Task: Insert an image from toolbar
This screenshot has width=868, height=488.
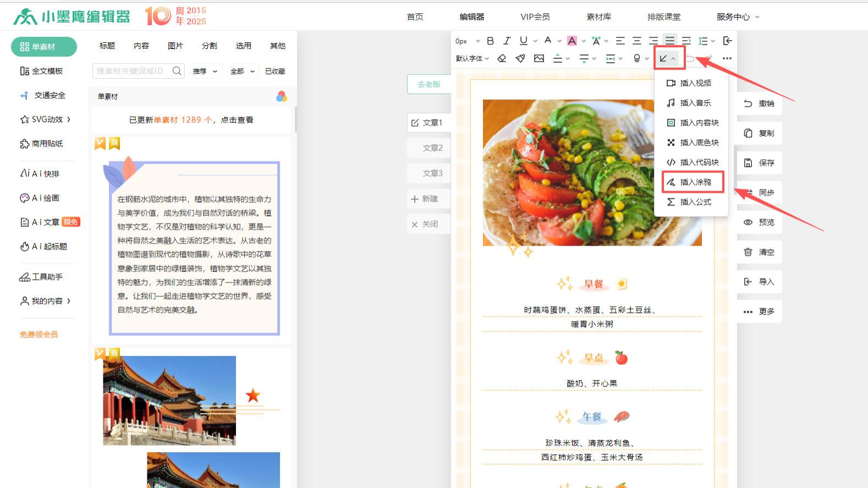Action: [x=539, y=58]
